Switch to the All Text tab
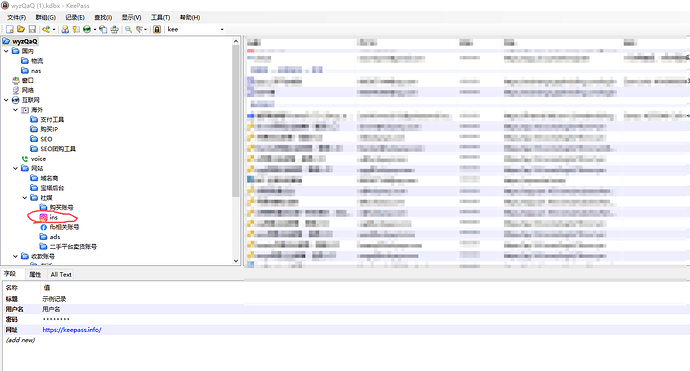 [61, 274]
